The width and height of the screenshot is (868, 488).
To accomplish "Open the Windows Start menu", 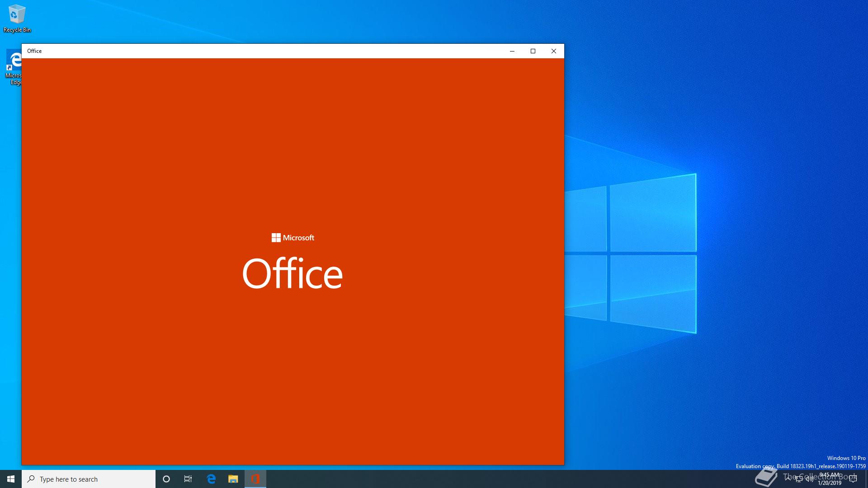I will 11,479.
